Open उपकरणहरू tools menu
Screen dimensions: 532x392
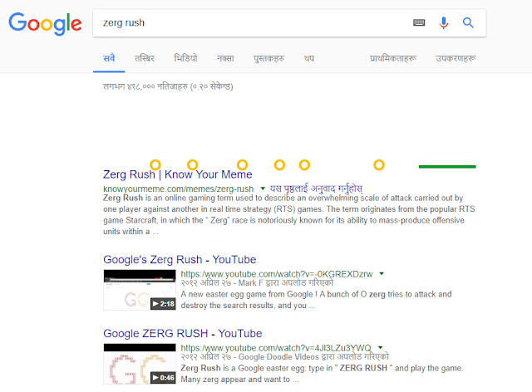(x=456, y=59)
